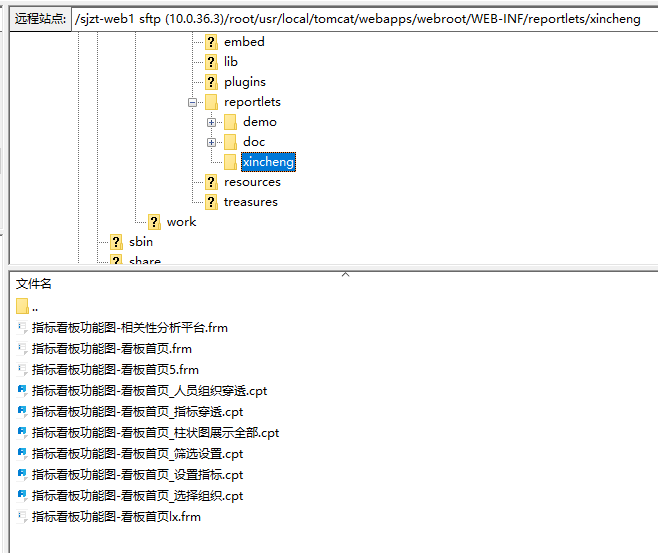Click the unknown-folder icon beside lib

pyautogui.click(x=211, y=62)
